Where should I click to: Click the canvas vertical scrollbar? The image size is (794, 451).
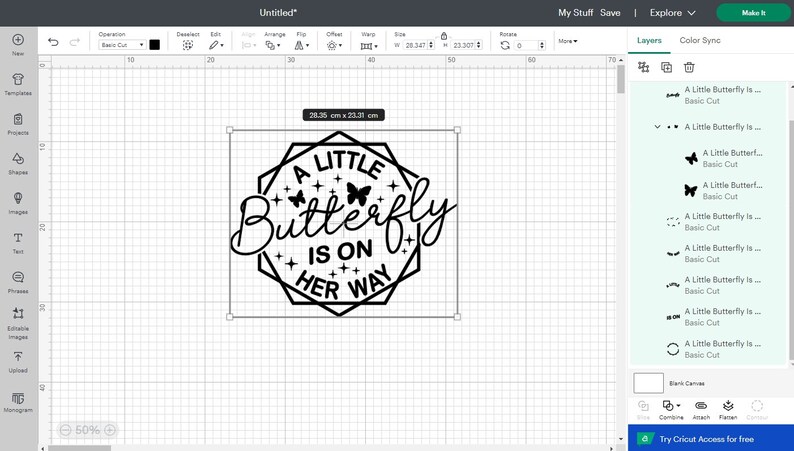click(x=621, y=79)
